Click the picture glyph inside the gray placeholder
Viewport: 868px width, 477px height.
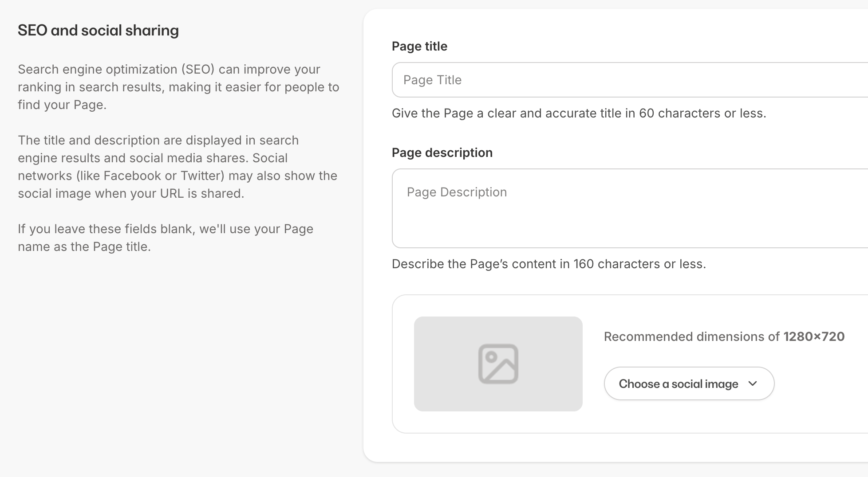click(498, 364)
